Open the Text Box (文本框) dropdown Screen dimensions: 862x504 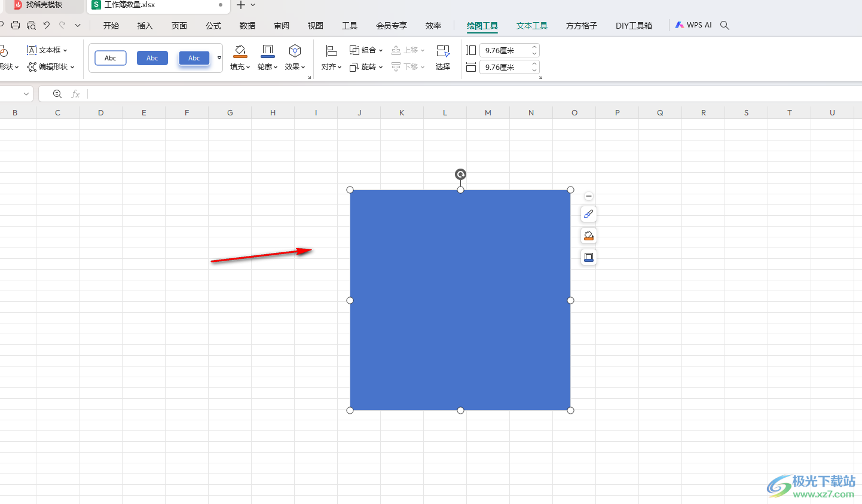tap(47, 50)
